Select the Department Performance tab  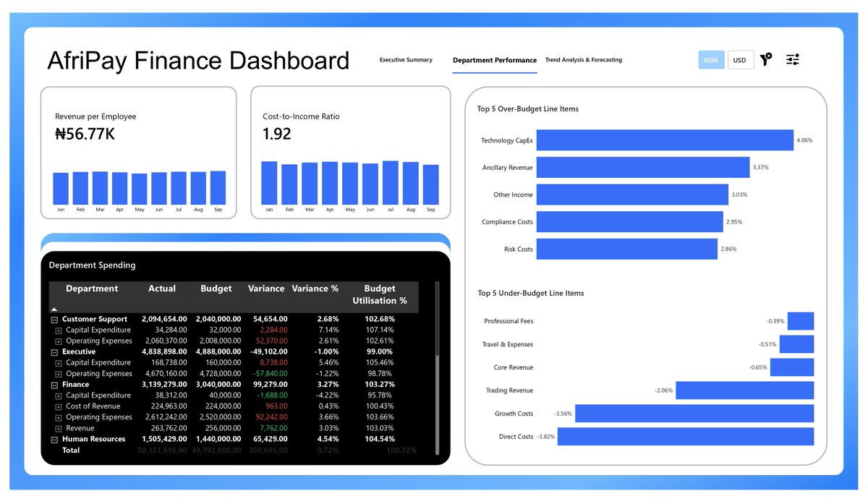pos(495,60)
